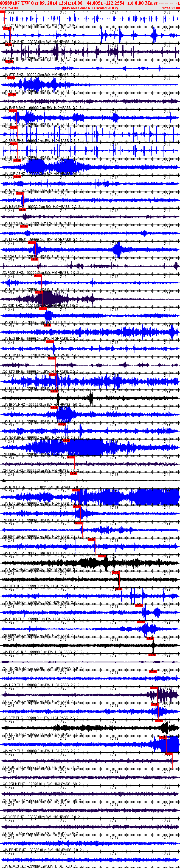Click the pick marker on UW NAC EHZ trace
The image size is (180, 868).
(76, 490)
